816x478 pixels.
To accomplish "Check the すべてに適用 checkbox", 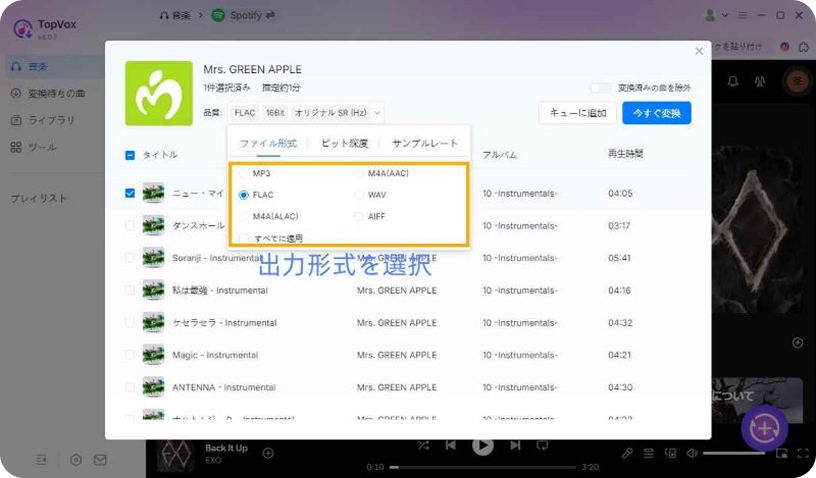I will point(244,238).
